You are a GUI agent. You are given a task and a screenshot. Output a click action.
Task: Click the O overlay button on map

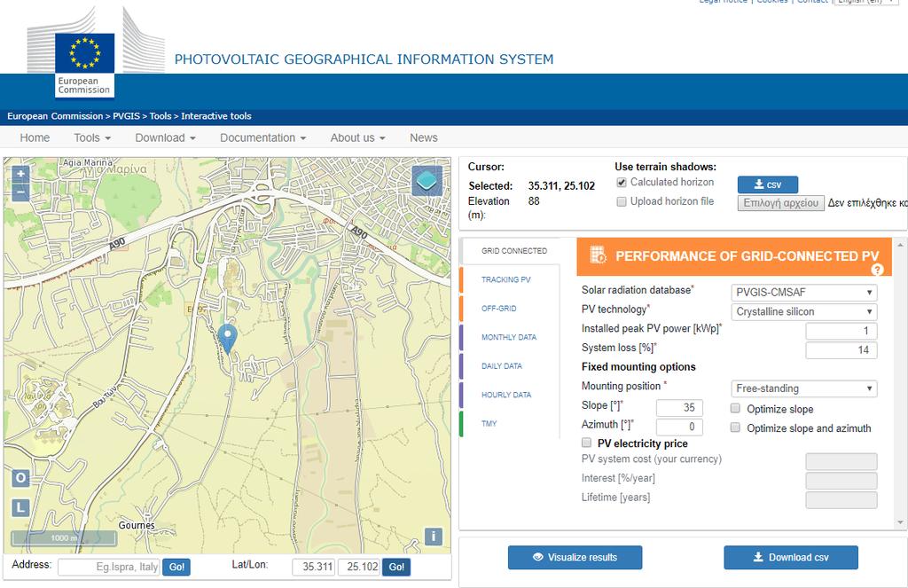[21, 478]
